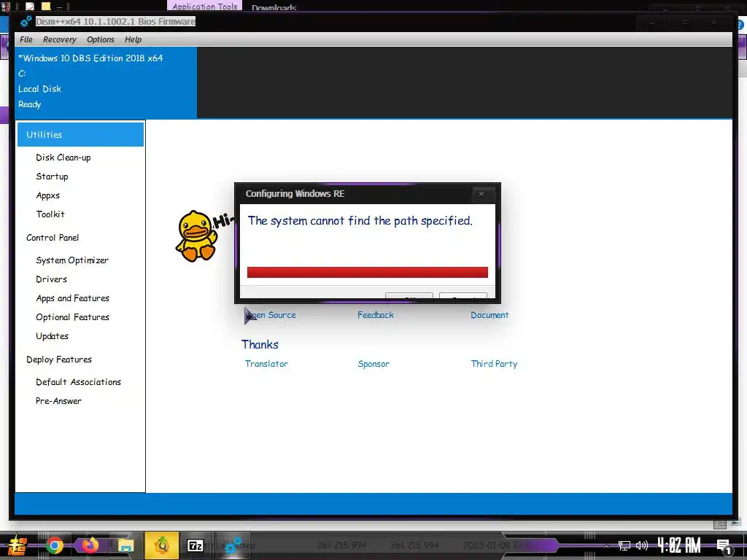Open the File menu
This screenshot has height=560, width=747.
tap(26, 39)
